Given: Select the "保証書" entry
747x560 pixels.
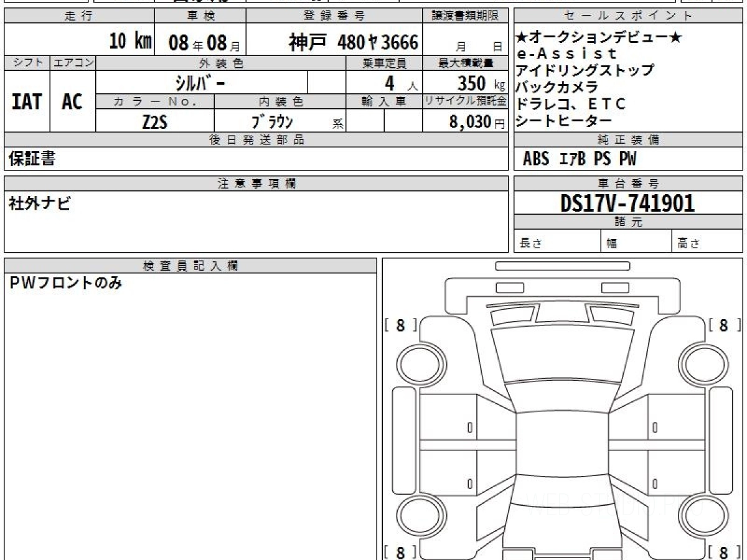Looking at the screenshot, I should 32,158.
